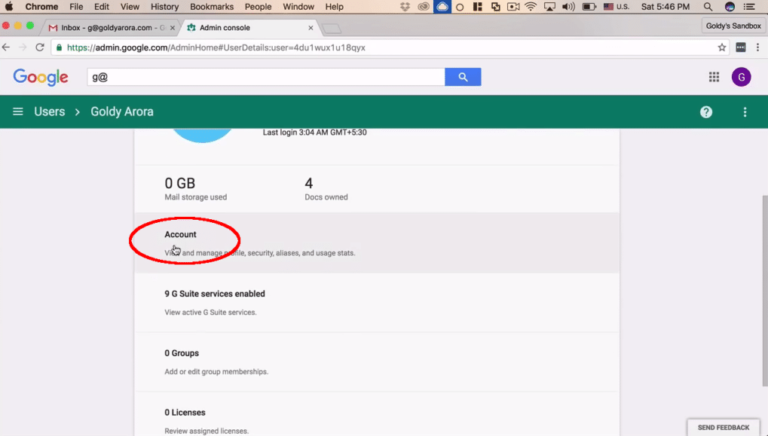Expand the 0 Groups section

pos(377,362)
